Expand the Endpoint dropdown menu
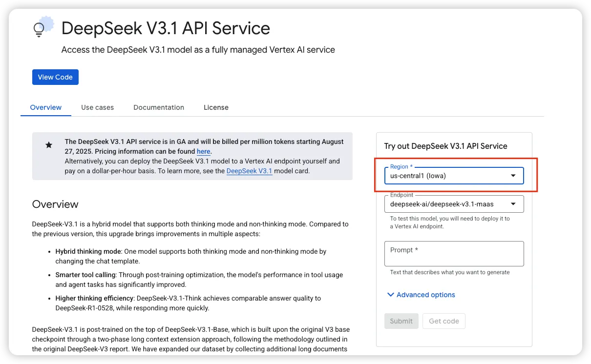The width and height of the screenshot is (591, 364). (x=453, y=204)
